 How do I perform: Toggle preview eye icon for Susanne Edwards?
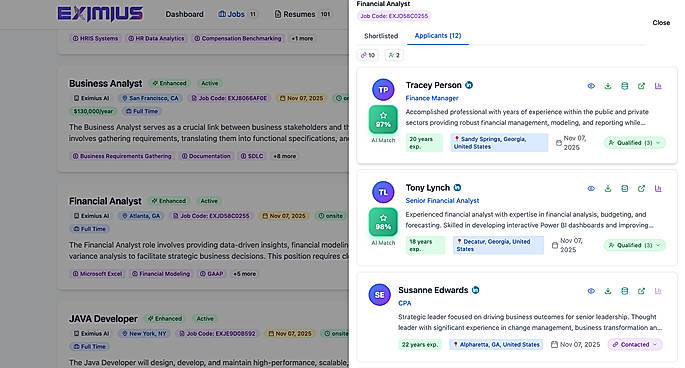tap(591, 291)
